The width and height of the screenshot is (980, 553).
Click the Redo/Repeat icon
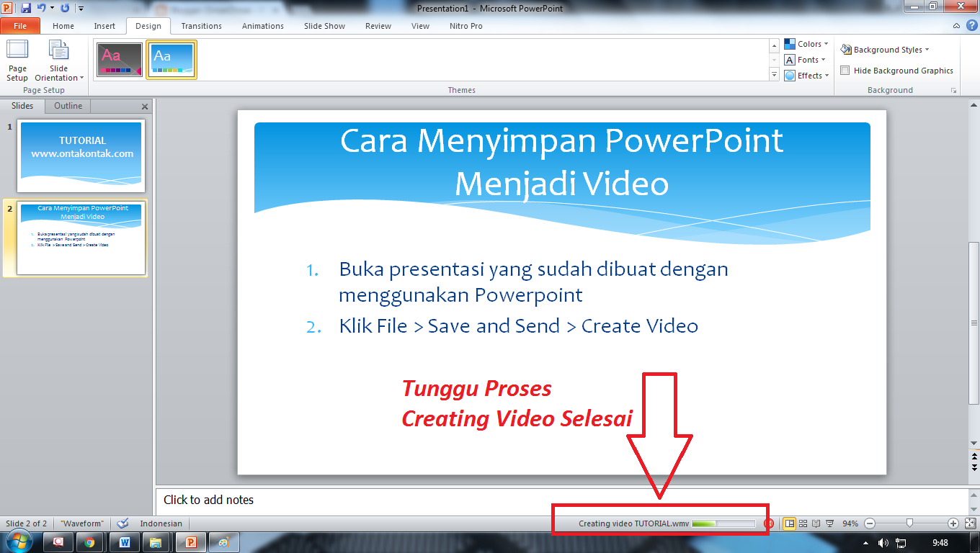coord(65,8)
